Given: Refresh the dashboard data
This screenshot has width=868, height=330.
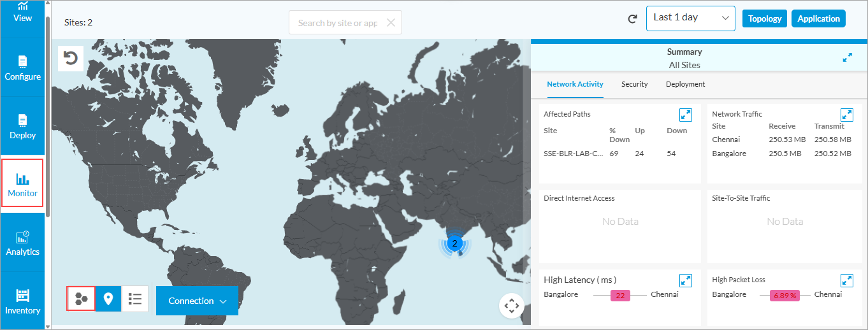Looking at the screenshot, I should coord(632,18).
